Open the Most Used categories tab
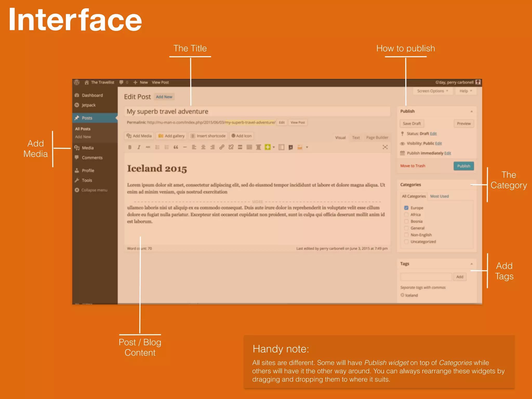This screenshot has width=532, height=399. [439, 196]
